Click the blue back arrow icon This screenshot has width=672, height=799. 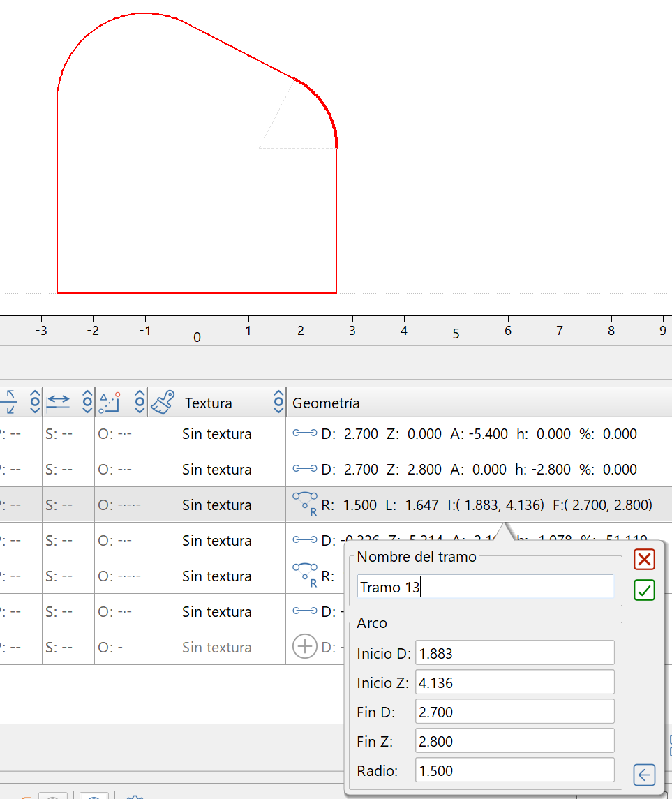644,774
